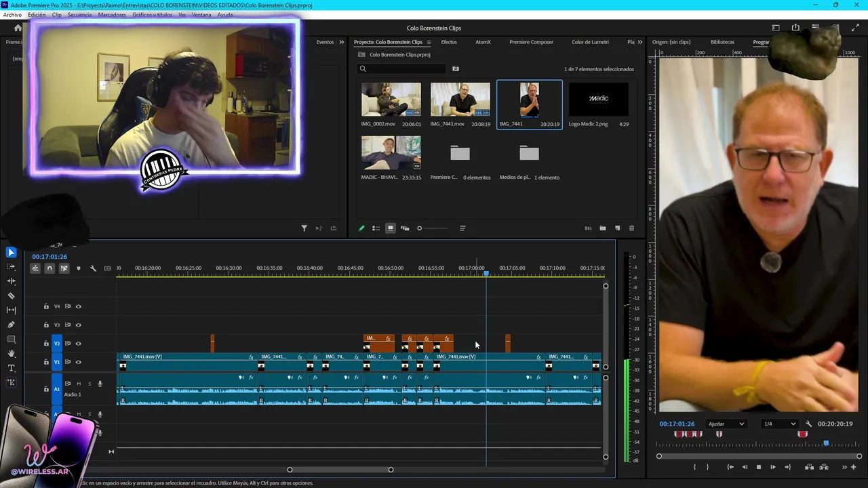Image resolution: width=868 pixels, height=488 pixels.
Task: Toggle sync lock on track V3
Action: tap(67, 325)
